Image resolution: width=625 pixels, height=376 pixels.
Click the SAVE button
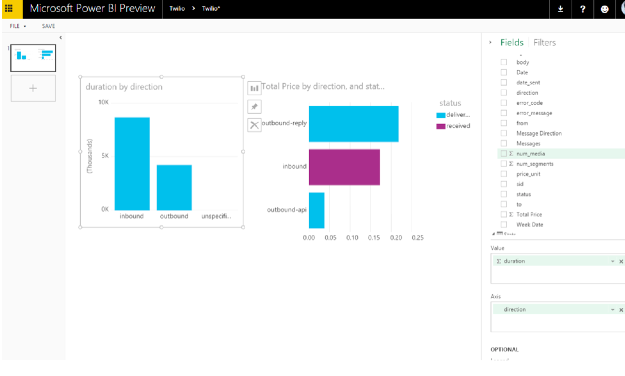(48, 26)
